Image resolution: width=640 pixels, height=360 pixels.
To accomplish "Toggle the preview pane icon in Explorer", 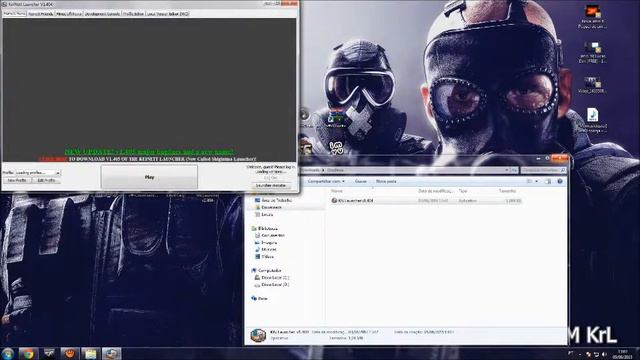I will 548,181.
